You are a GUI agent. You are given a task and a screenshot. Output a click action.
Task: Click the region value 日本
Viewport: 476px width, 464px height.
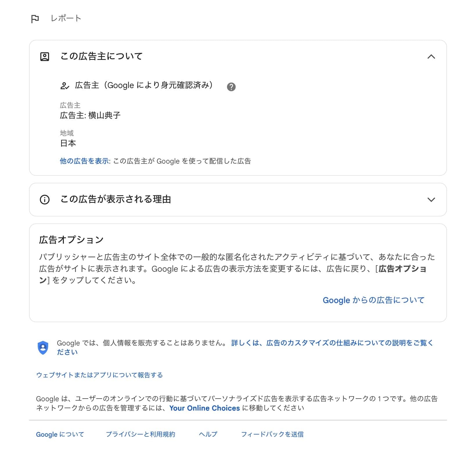tap(68, 143)
